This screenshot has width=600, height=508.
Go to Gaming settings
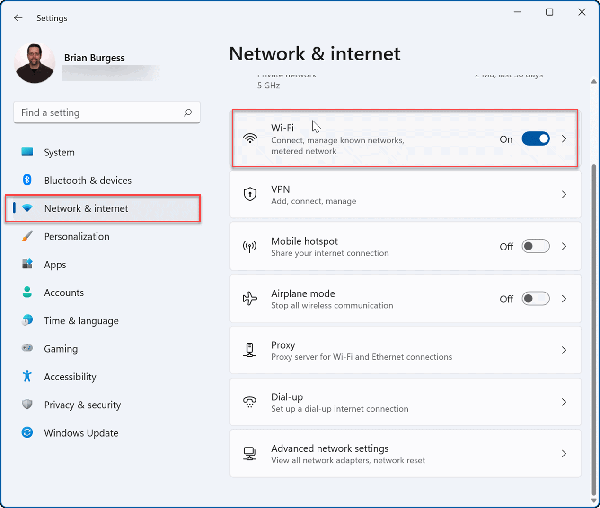click(106, 348)
